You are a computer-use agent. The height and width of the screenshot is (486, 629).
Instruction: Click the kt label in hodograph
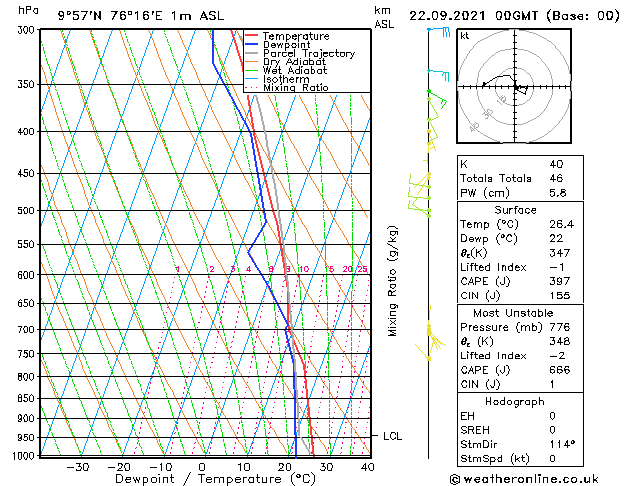(x=465, y=36)
